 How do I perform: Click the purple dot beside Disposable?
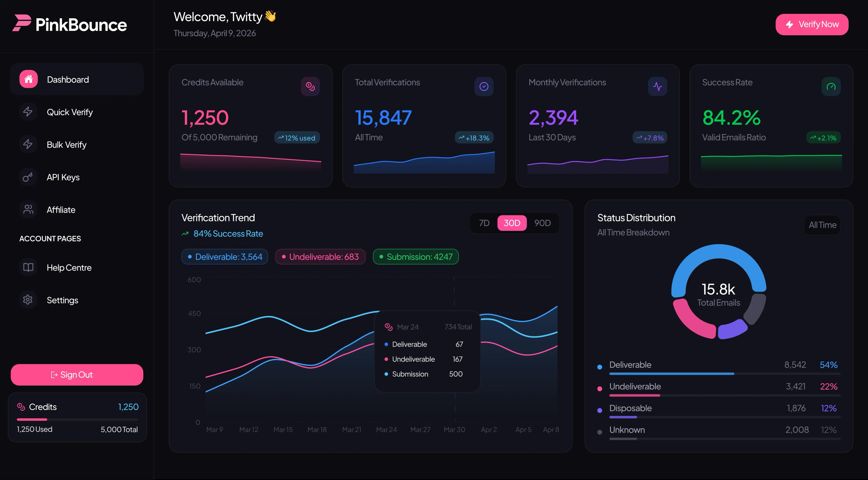(600, 410)
